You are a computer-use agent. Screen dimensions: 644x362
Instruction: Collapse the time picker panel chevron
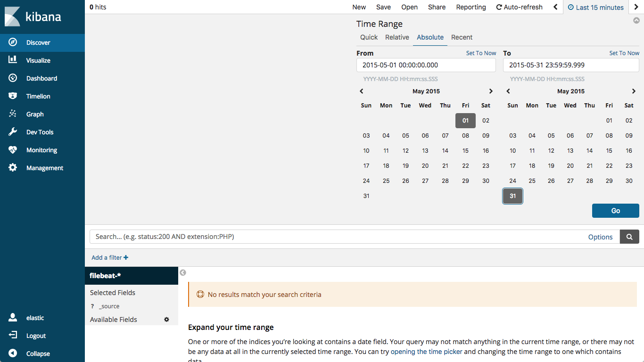(x=636, y=21)
